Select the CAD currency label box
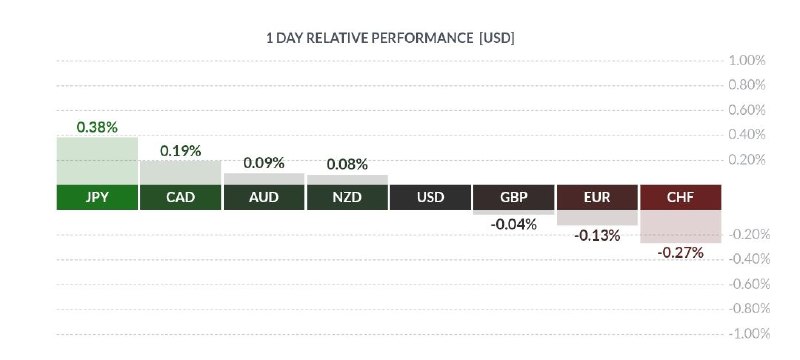Image resolution: width=800 pixels, height=360 pixels. pyautogui.click(x=181, y=197)
